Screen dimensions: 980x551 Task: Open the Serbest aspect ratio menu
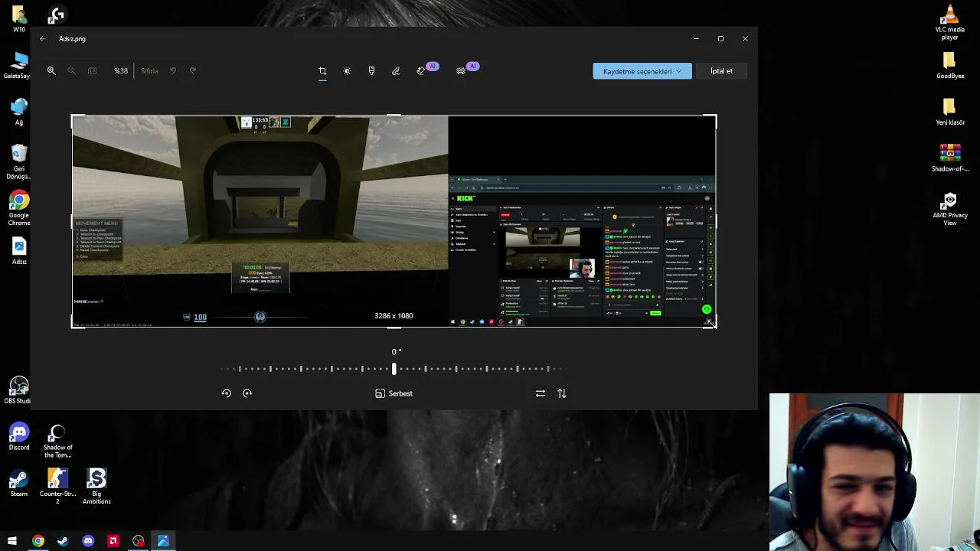(x=394, y=393)
